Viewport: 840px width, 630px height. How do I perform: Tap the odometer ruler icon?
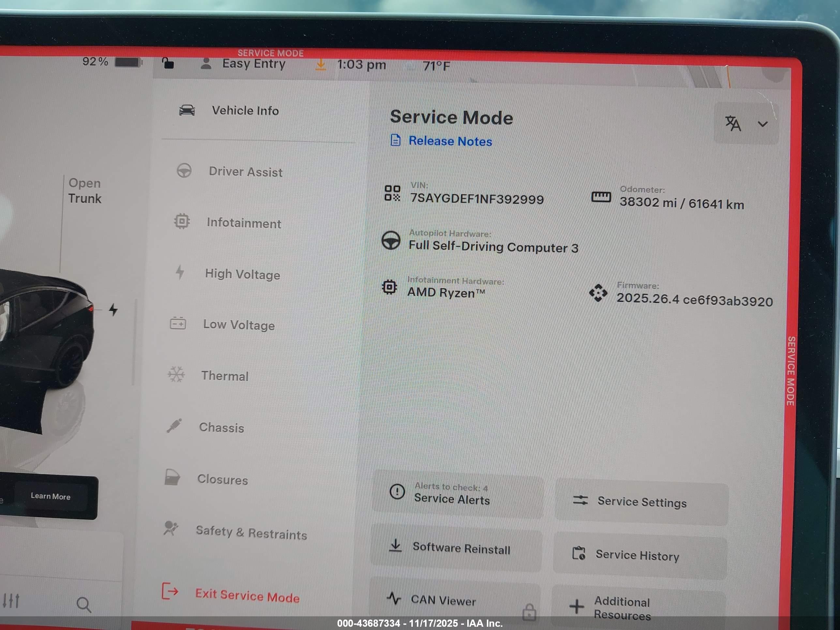tap(601, 197)
